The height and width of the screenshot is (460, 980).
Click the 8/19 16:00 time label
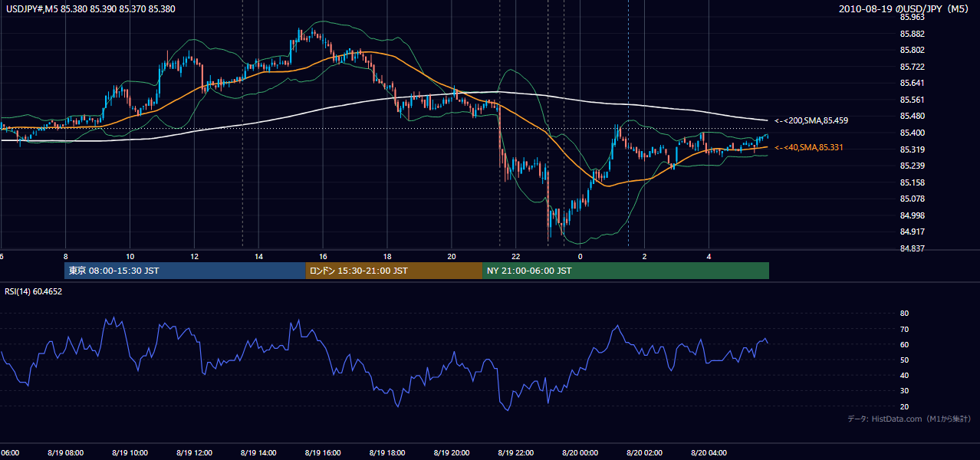[x=323, y=452]
